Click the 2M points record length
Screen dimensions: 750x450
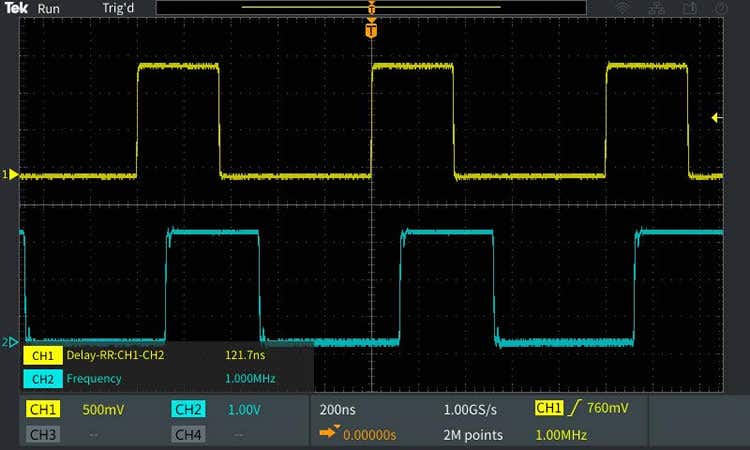473,435
